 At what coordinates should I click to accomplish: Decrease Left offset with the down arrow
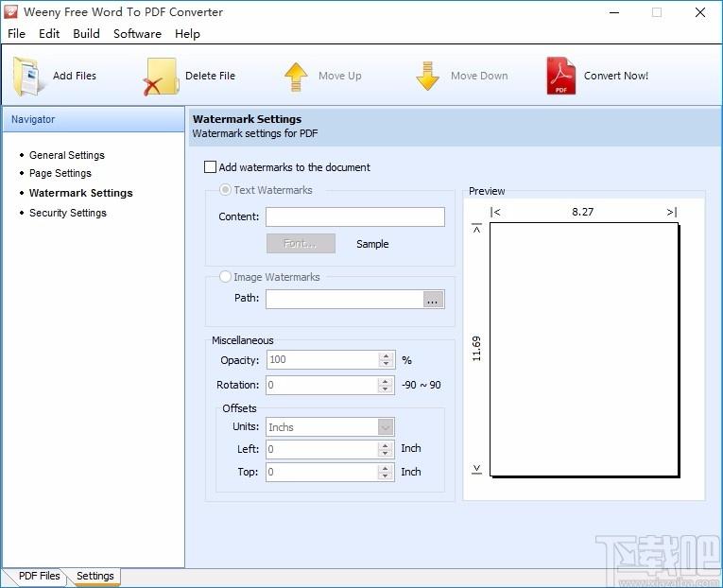pyautogui.click(x=385, y=453)
